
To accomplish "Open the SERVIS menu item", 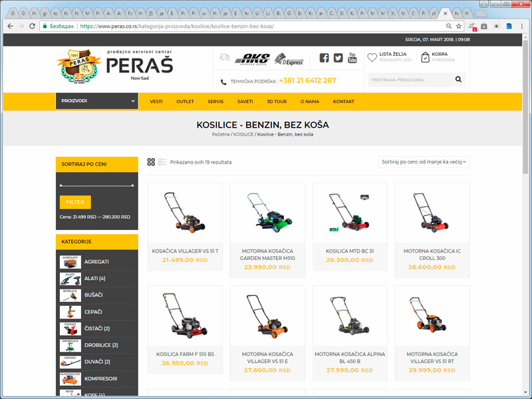I will click(215, 102).
